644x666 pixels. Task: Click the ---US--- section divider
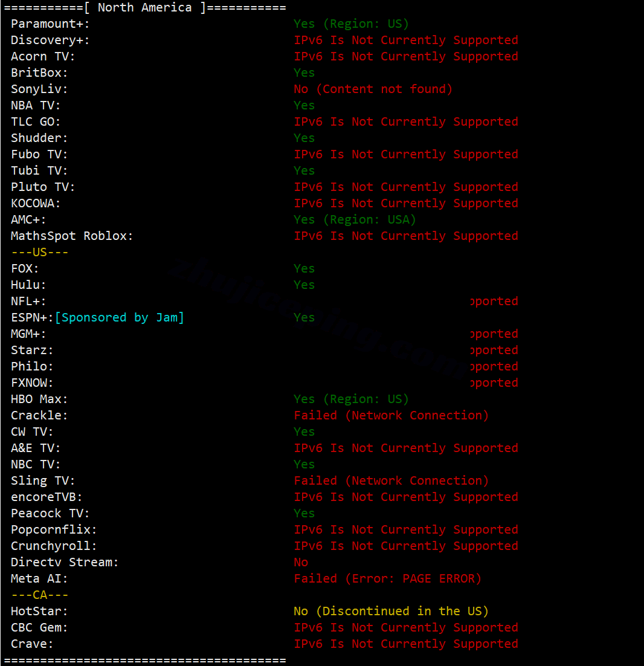[39, 252]
